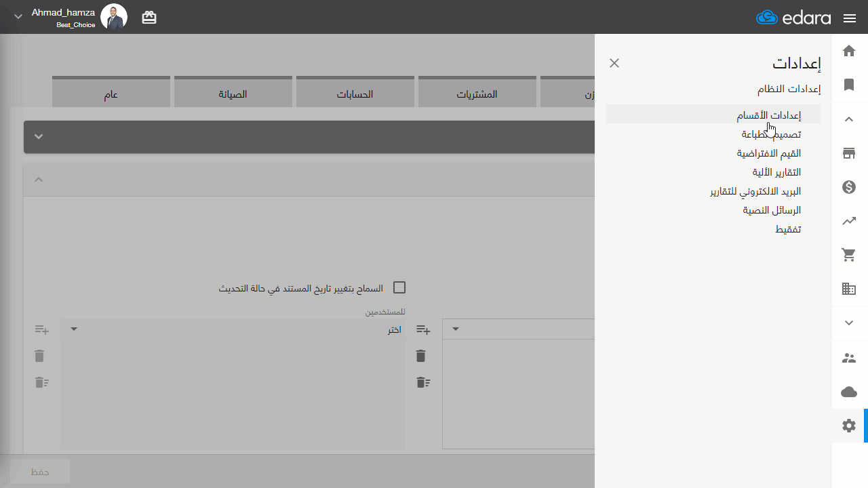Open تصميم الطباعة settings item
Viewport: 868px width, 488px height.
point(772,134)
